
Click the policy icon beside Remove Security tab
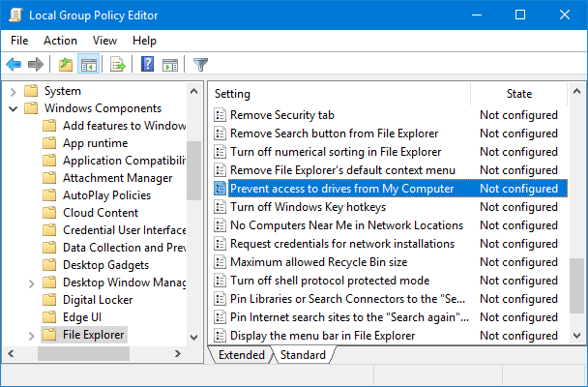click(x=220, y=115)
